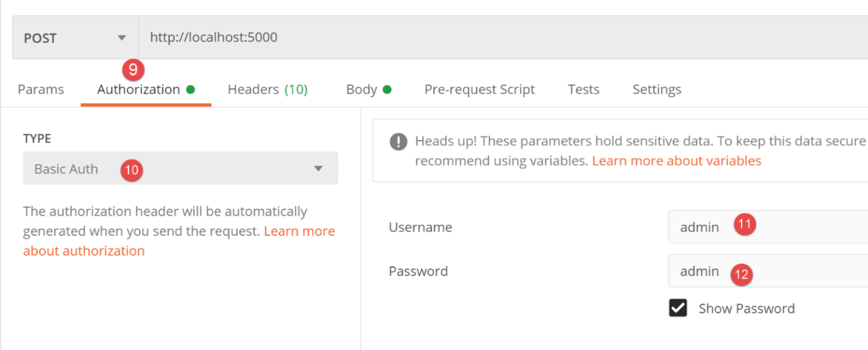Switch to the Params tab

[x=41, y=90]
